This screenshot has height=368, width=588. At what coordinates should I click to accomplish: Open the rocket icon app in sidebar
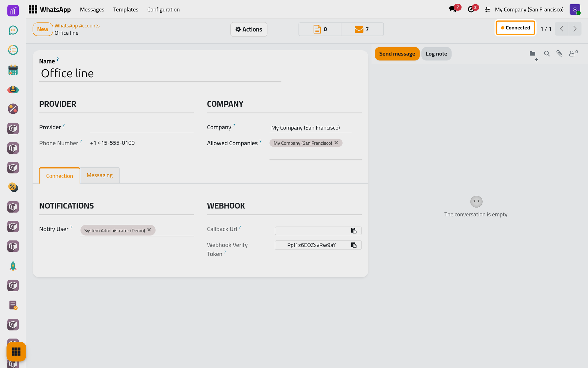pos(13,266)
